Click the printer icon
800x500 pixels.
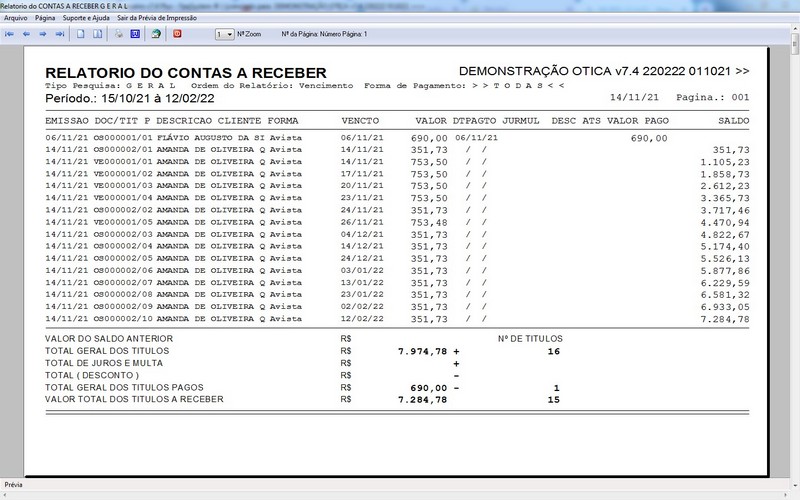tap(118, 34)
